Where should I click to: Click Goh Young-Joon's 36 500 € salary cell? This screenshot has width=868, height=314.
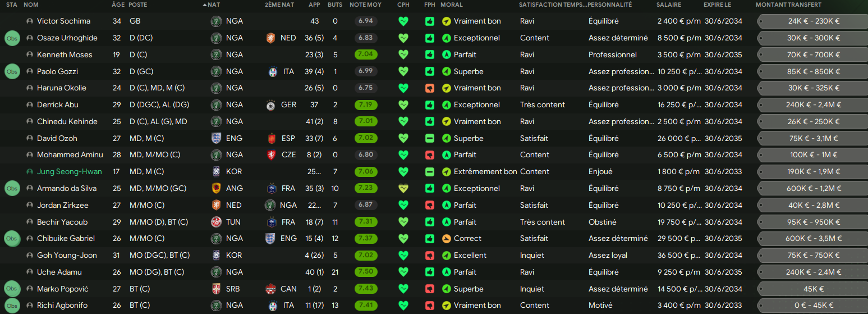pos(678,256)
